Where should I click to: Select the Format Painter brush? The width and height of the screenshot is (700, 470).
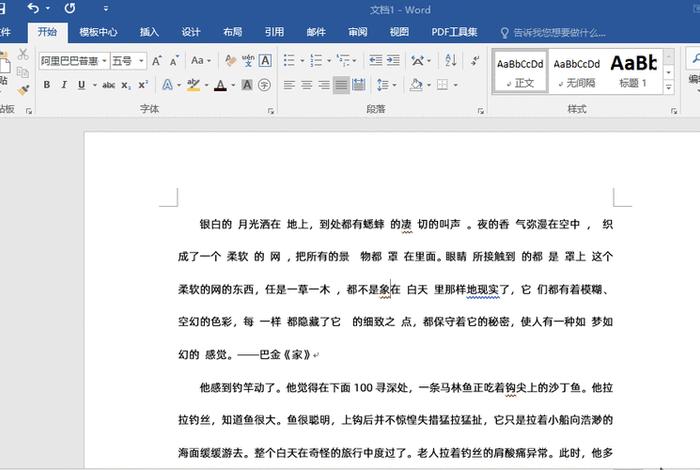[x=23, y=90]
